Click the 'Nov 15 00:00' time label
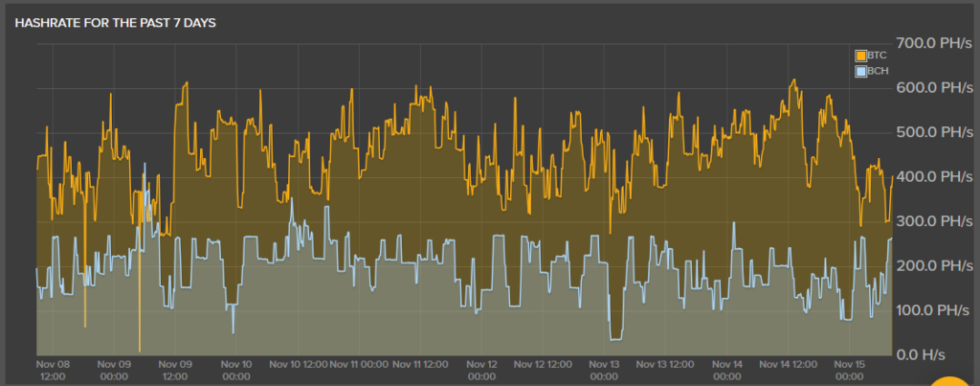The height and width of the screenshot is (386, 980). pos(851,370)
